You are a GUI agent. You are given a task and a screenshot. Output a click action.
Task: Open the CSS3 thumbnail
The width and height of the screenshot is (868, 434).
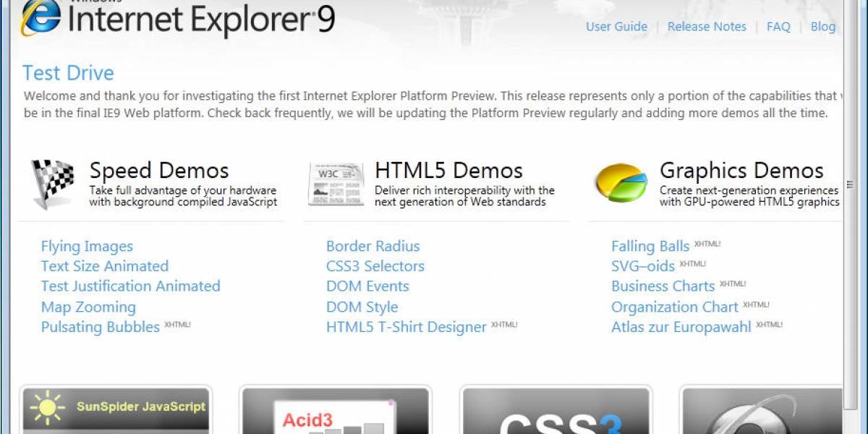coord(556,410)
